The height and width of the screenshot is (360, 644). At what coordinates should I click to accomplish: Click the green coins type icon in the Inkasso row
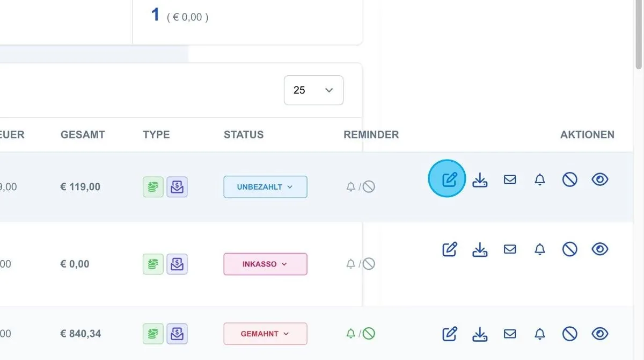(153, 264)
